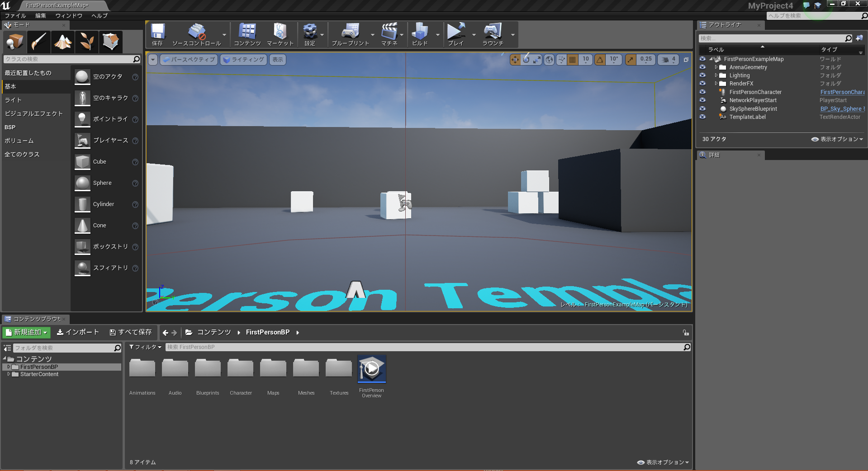The height and width of the screenshot is (471, 868).
Task: Toggle visibility of SkySphereBlueprint actor
Action: pyautogui.click(x=702, y=108)
